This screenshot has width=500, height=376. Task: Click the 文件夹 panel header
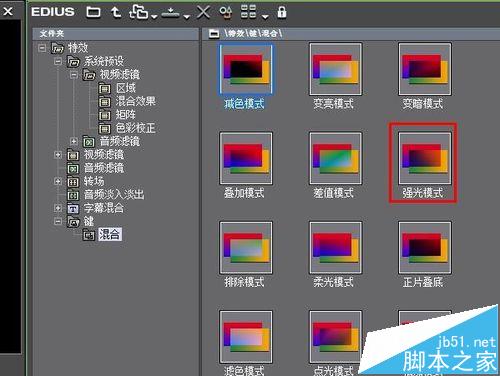pos(115,34)
